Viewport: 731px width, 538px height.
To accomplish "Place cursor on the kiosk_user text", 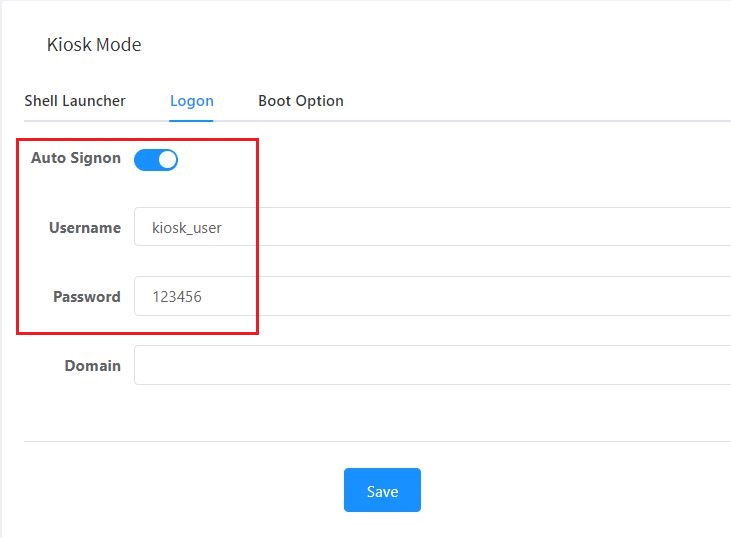I will tap(187, 228).
